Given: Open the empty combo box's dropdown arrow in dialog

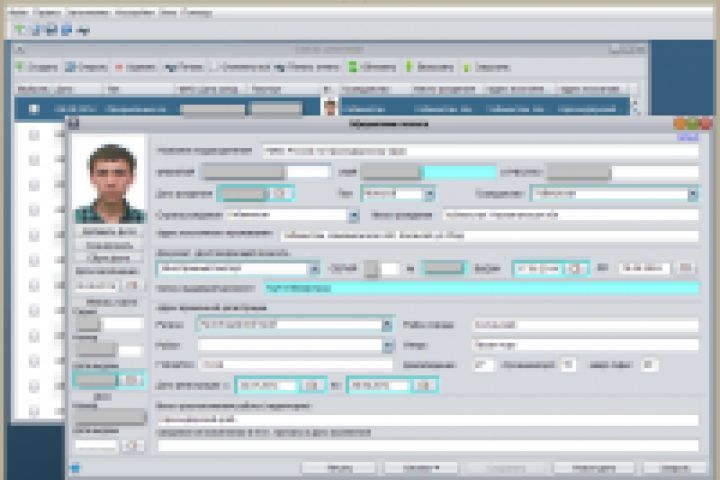Looking at the screenshot, I should point(388,345).
